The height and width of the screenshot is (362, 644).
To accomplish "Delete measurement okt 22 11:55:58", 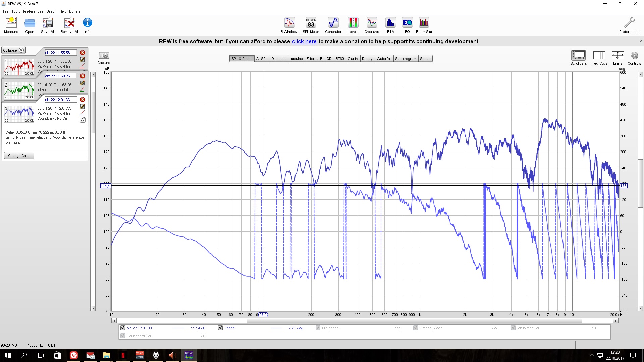I will (x=83, y=53).
